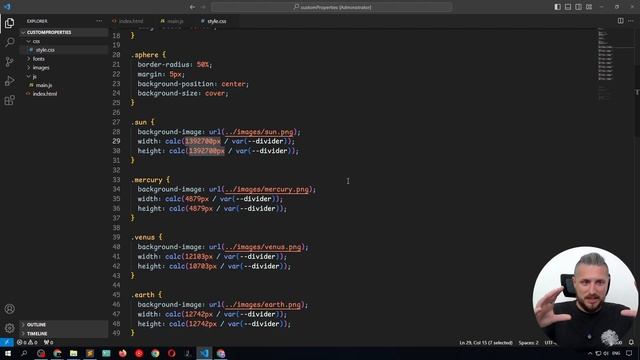
Task: Toggle the bottom panel layout icon
Action: click(568, 7)
